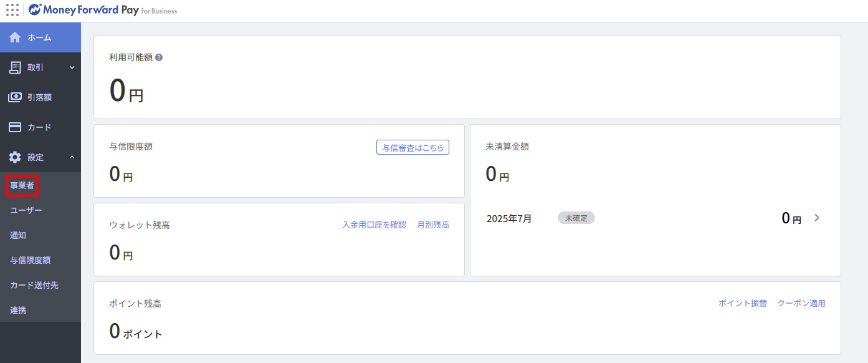Select ユーザー in settings submenu

tap(26, 210)
